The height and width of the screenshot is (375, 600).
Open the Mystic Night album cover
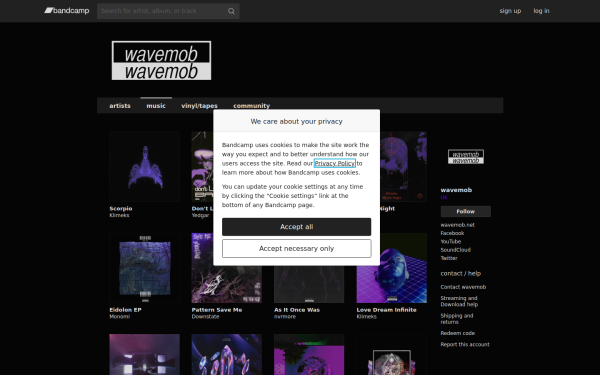pyautogui.click(x=403, y=166)
